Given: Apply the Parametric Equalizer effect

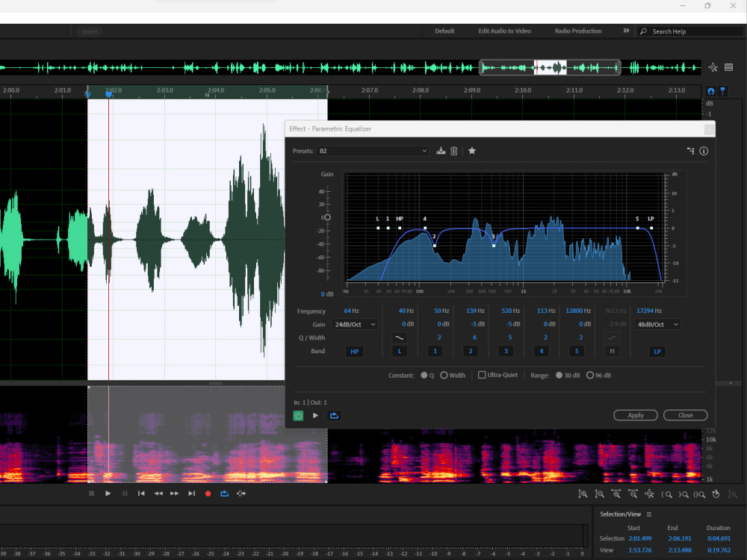Looking at the screenshot, I should coord(636,414).
